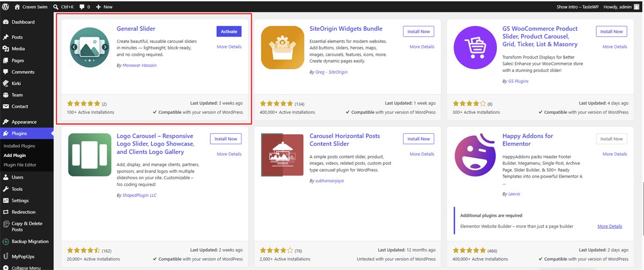View More Details for General Slider
644x270 pixels.
coord(229,47)
